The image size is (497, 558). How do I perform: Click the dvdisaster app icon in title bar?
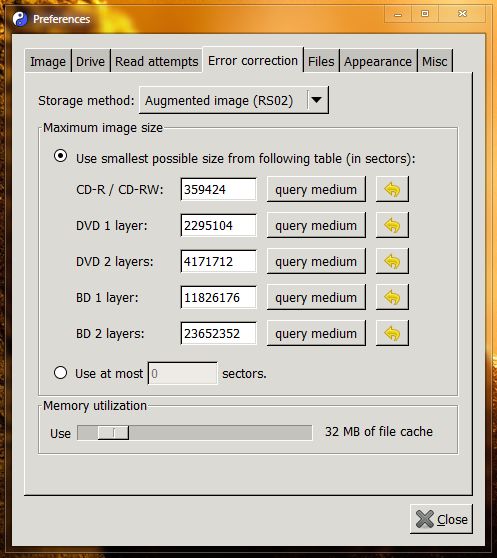(x=20, y=19)
